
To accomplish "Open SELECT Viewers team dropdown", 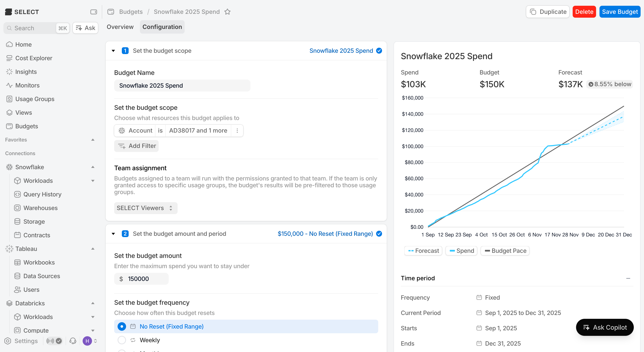I will pos(145,208).
